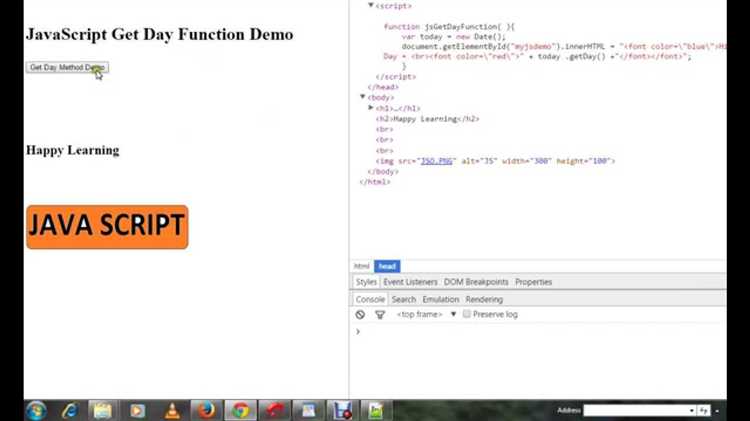This screenshot has height=421, width=750.
Task: Select the h2 Happy Learning element line
Action: tap(427, 119)
